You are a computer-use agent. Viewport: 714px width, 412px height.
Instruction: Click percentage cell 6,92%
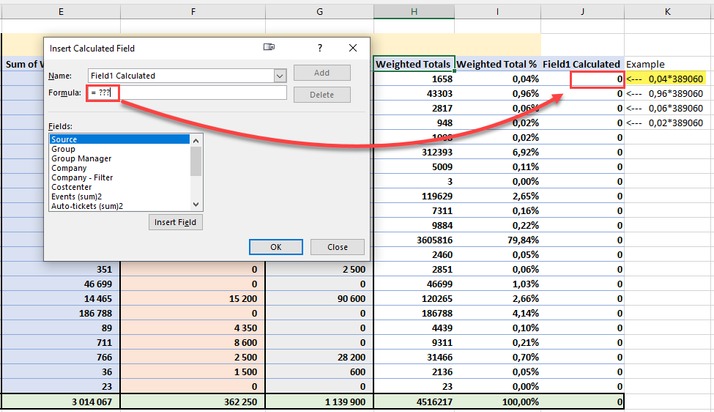(498, 152)
